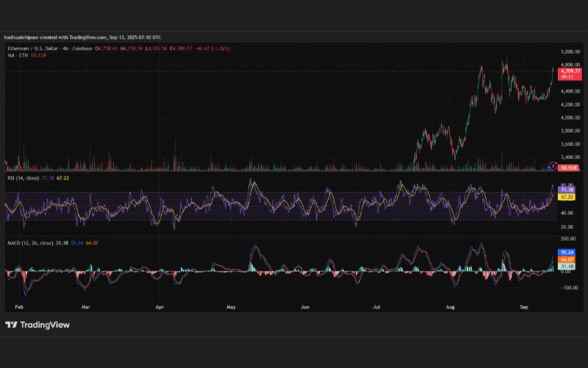Click the May label on the time axis
Image resolution: width=588 pixels, height=368 pixels.
(231, 307)
